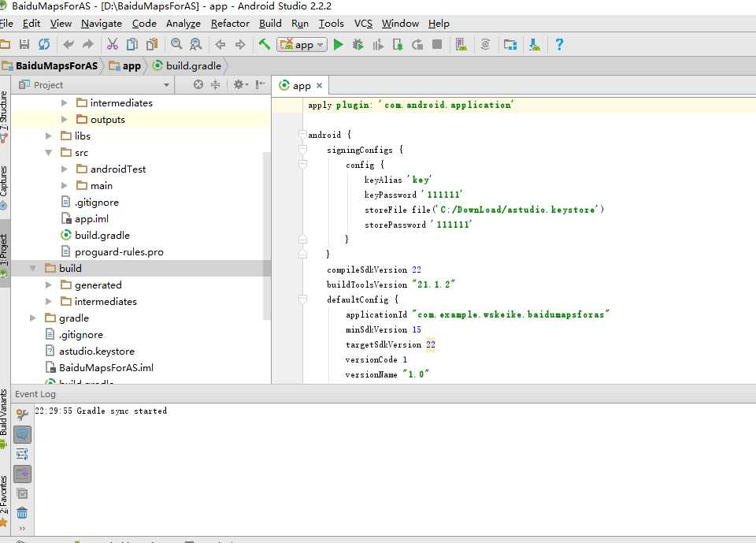Image resolution: width=756 pixels, height=543 pixels.
Task: Make Project with the green hammer icon
Action: point(265,44)
